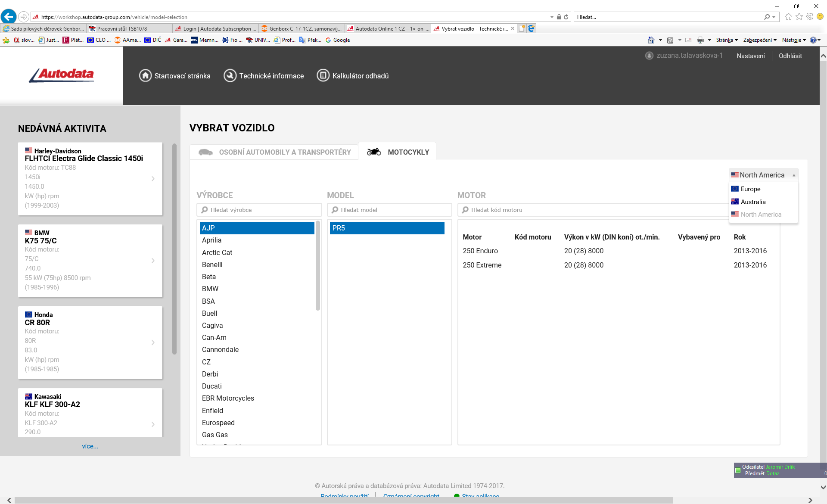Click the Startovací stránka home icon
Screen dimensions: 827x504
[145, 76]
